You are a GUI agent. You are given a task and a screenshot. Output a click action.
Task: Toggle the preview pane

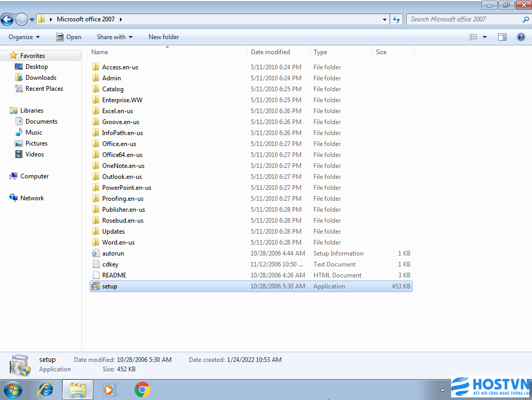coord(502,37)
